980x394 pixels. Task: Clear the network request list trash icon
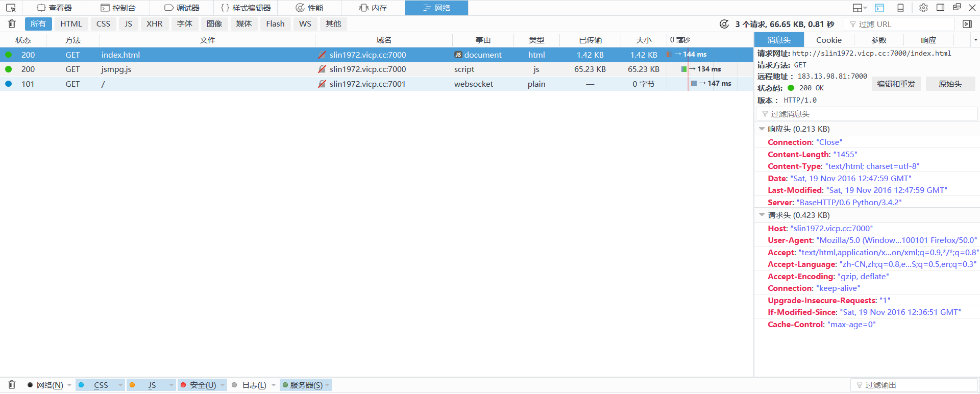point(12,23)
